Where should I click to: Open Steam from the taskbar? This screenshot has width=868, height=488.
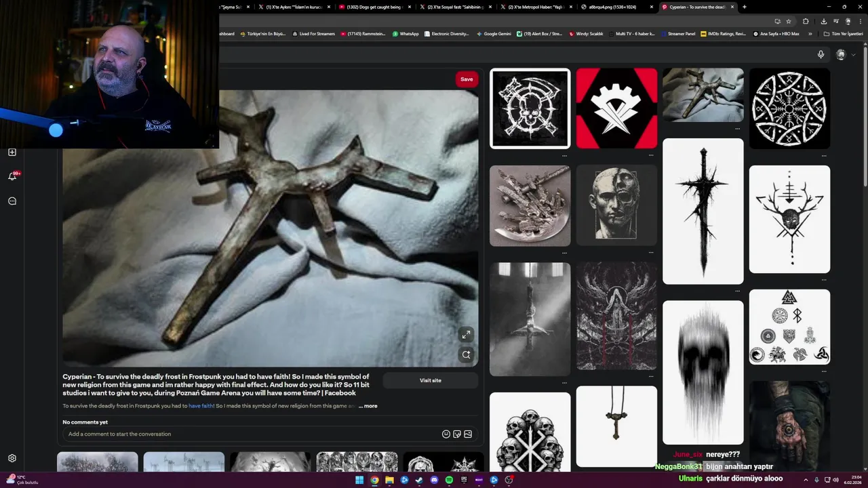[419, 480]
